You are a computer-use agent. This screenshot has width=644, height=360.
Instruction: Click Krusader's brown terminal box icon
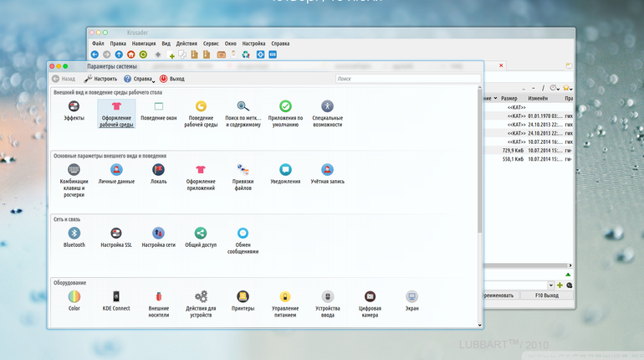(222, 54)
